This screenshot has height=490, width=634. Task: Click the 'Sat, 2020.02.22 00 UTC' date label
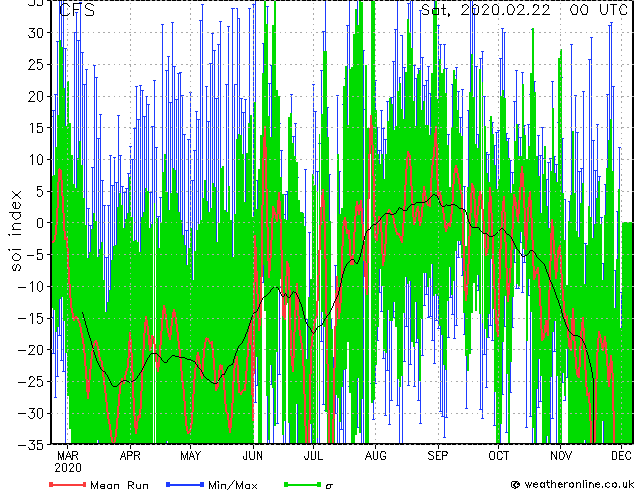pyautogui.click(x=524, y=10)
